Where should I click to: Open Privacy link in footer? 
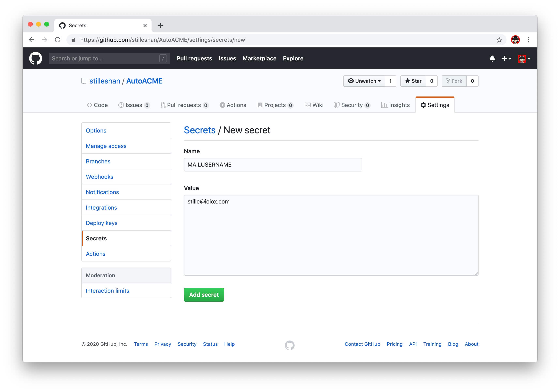(163, 344)
